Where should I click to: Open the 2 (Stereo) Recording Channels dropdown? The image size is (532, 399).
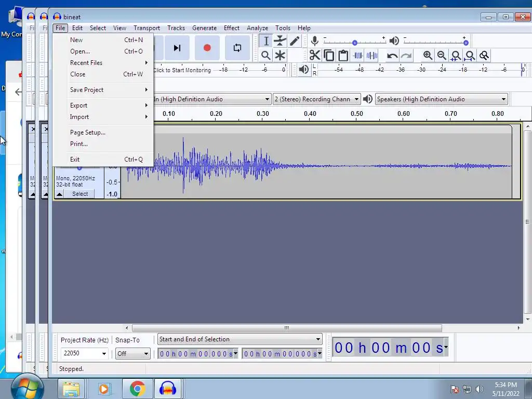tap(316, 99)
